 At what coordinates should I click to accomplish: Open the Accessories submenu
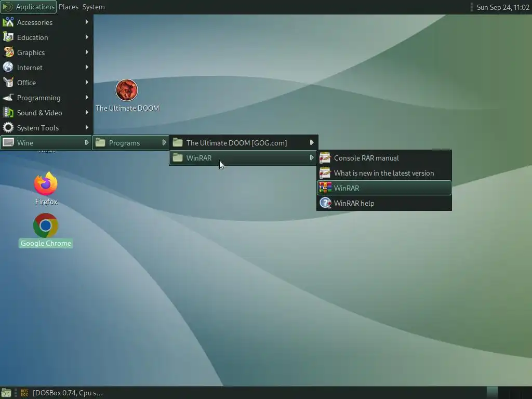tap(46, 22)
